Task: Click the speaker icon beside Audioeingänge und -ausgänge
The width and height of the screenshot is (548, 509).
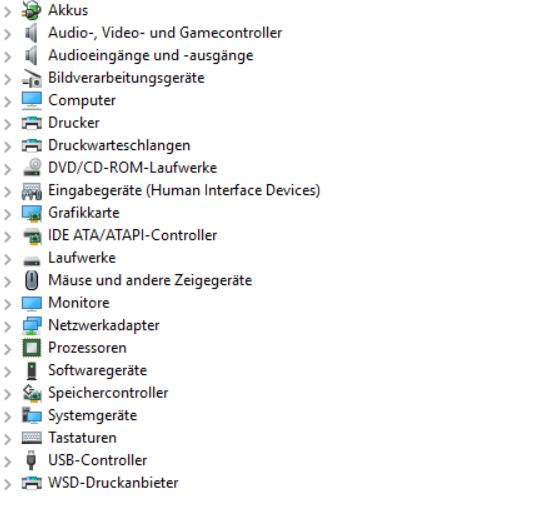Action: tap(31, 56)
